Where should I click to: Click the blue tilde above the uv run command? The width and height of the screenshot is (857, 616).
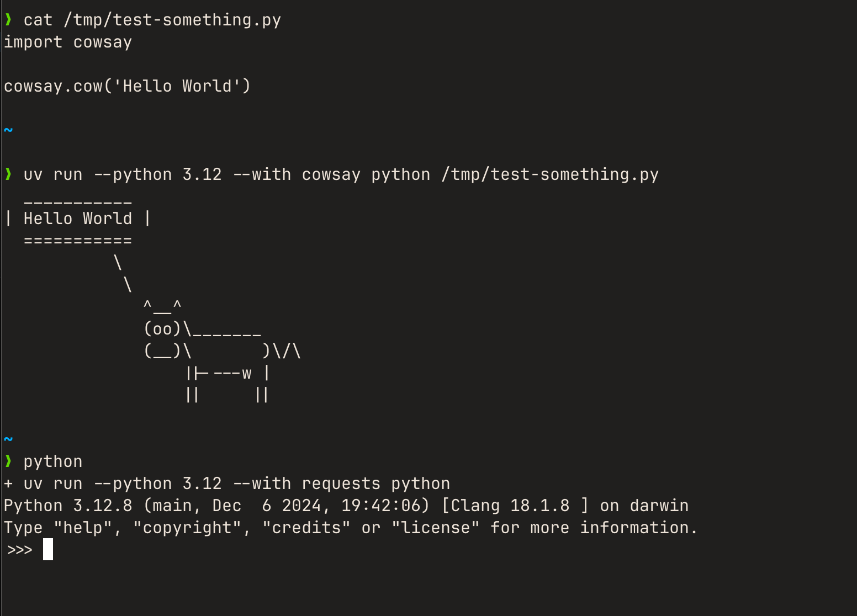[x=8, y=130]
